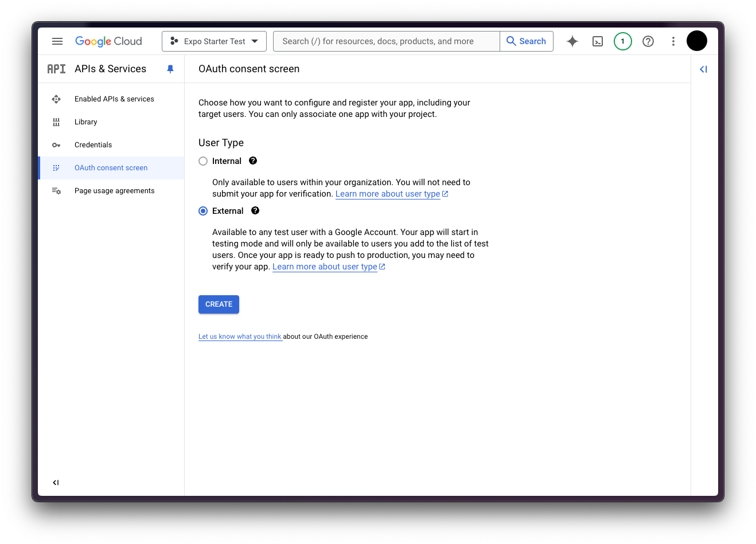The image size is (756, 544).
Task: Select OAuth consent screen in sidebar
Action: pyautogui.click(x=111, y=168)
